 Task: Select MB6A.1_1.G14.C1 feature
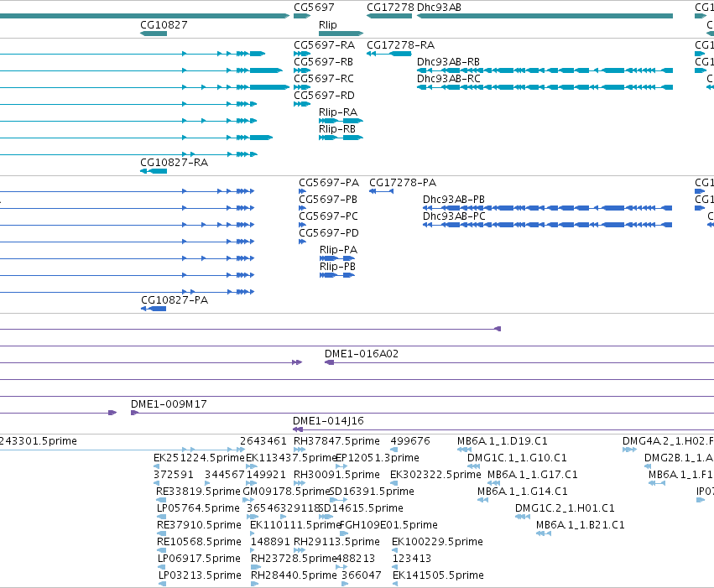[523, 492]
